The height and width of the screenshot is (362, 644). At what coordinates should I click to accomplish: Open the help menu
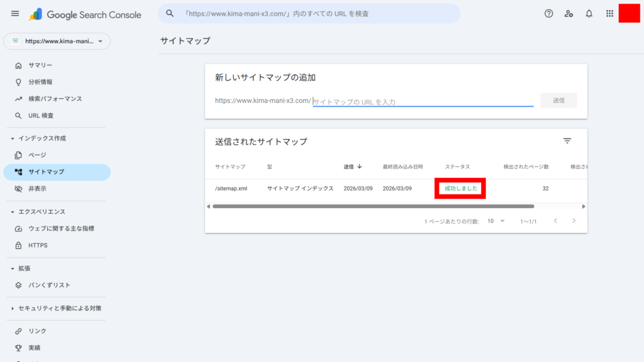pos(548,13)
